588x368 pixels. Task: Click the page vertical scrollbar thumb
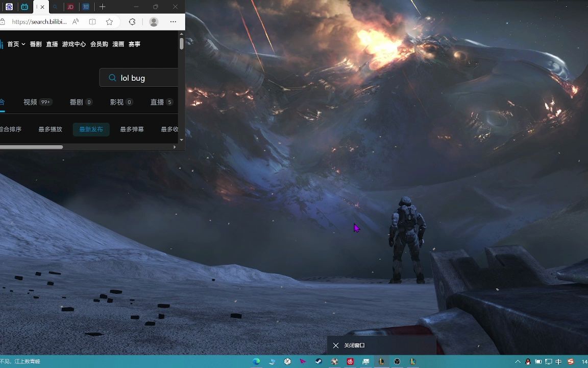(182, 43)
